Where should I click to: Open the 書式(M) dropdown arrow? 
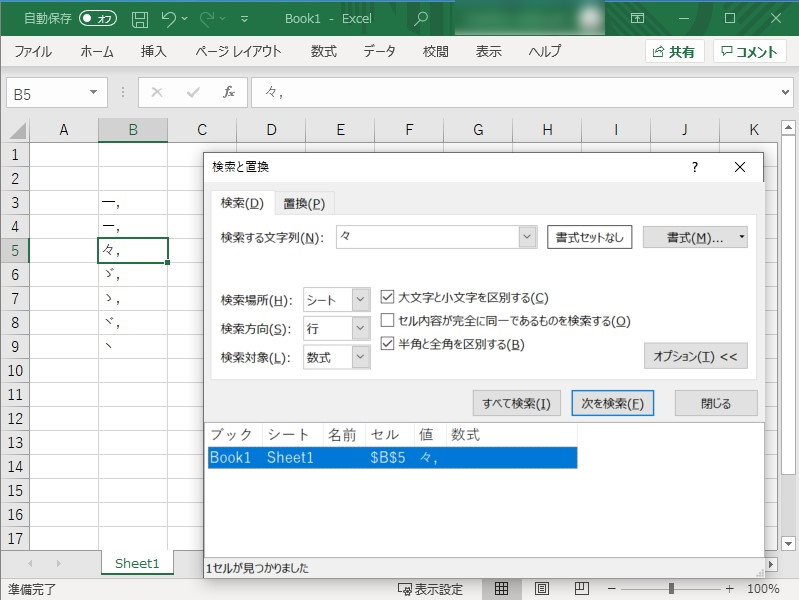(x=742, y=237)
